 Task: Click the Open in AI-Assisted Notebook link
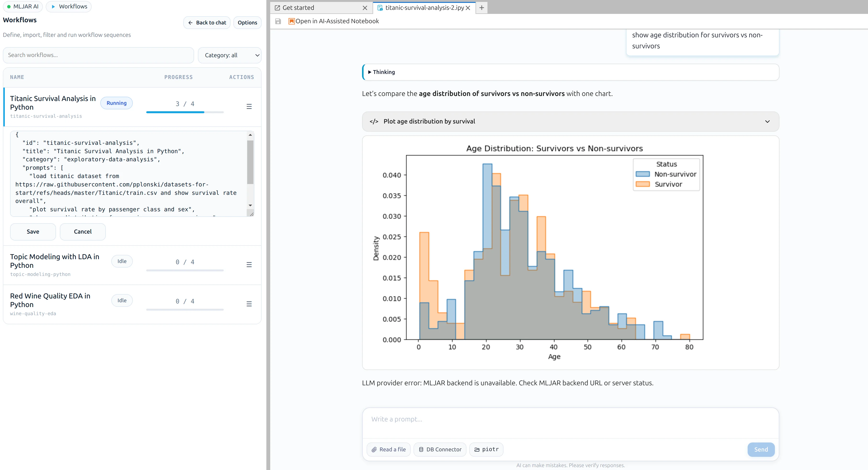point(337,21)
